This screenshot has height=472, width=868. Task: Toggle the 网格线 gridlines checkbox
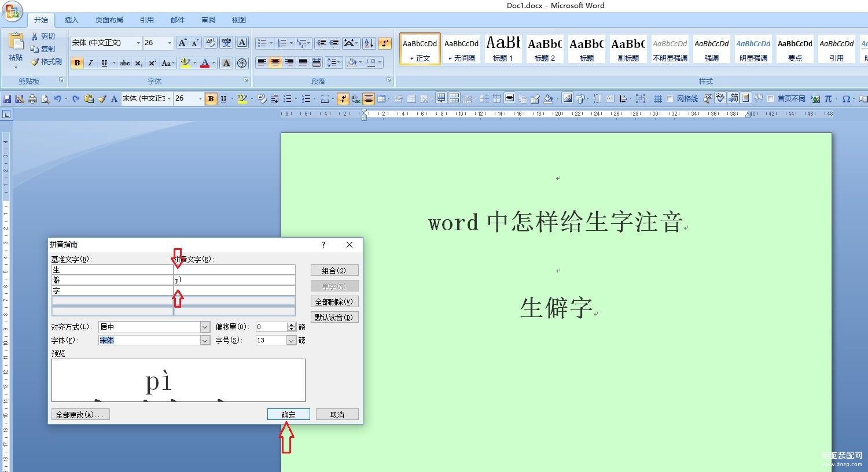tap(670, 99)
